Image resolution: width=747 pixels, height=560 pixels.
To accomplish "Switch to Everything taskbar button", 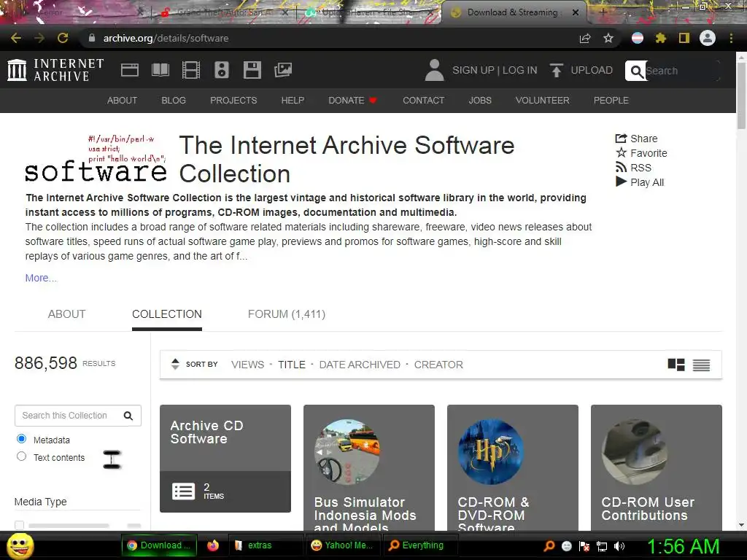I will pos(420,545).
